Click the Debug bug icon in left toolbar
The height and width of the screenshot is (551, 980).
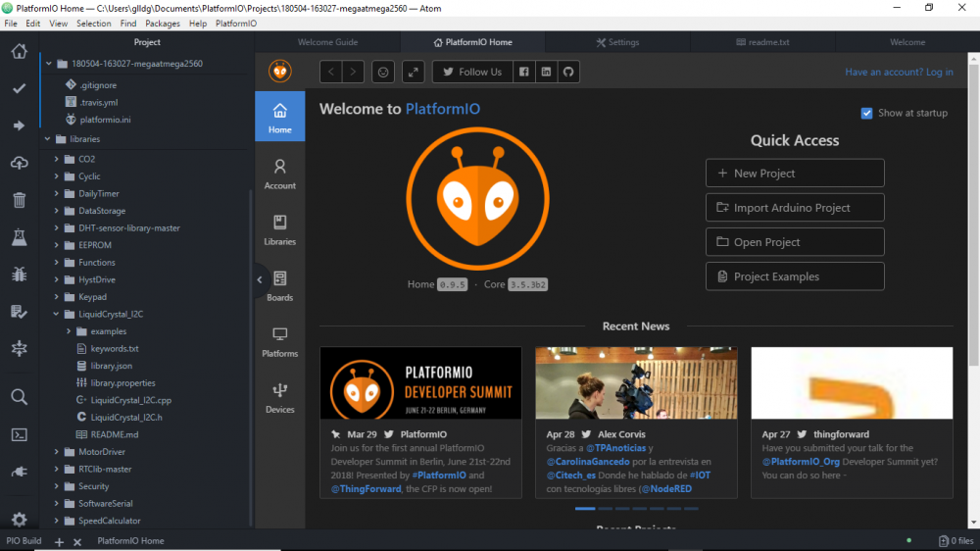(x=20, y=274)
